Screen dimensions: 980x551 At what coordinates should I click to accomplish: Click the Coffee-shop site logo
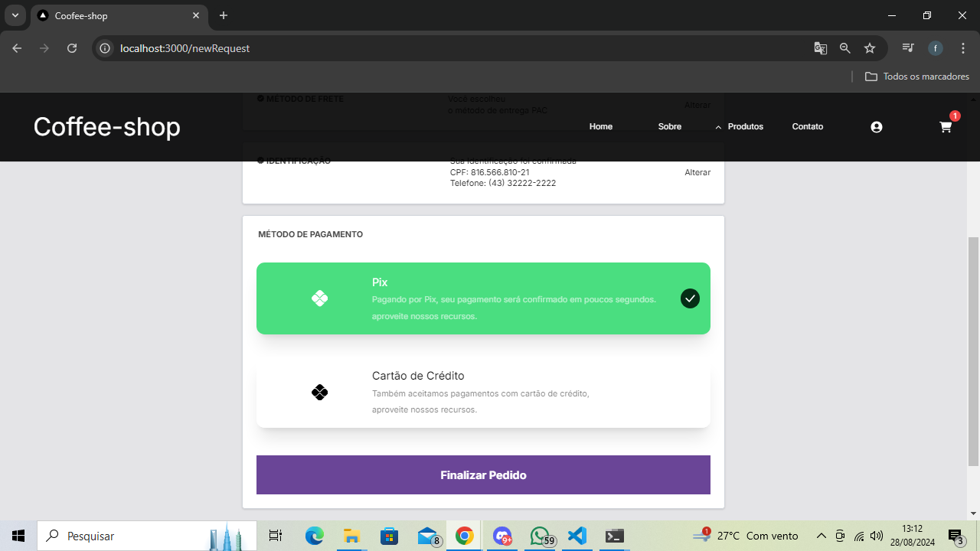[107, 127]
